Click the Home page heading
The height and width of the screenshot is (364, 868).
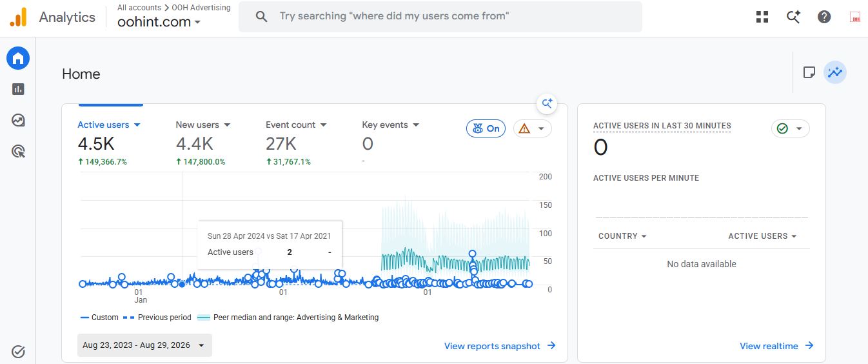click(81, 74)
